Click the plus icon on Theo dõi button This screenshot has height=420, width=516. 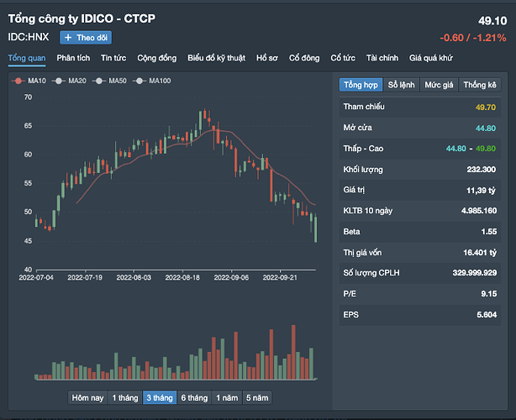tap(67, 38)
